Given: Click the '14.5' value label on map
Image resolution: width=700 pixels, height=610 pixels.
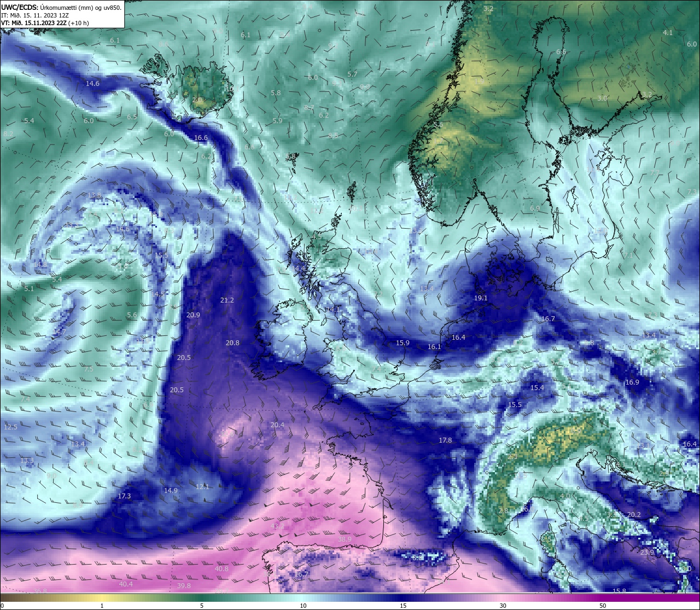Looking at the screenshot, I should coord(158,294).
